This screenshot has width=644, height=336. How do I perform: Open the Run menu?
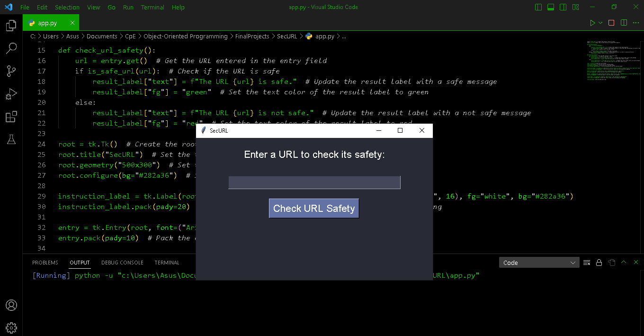128,7
